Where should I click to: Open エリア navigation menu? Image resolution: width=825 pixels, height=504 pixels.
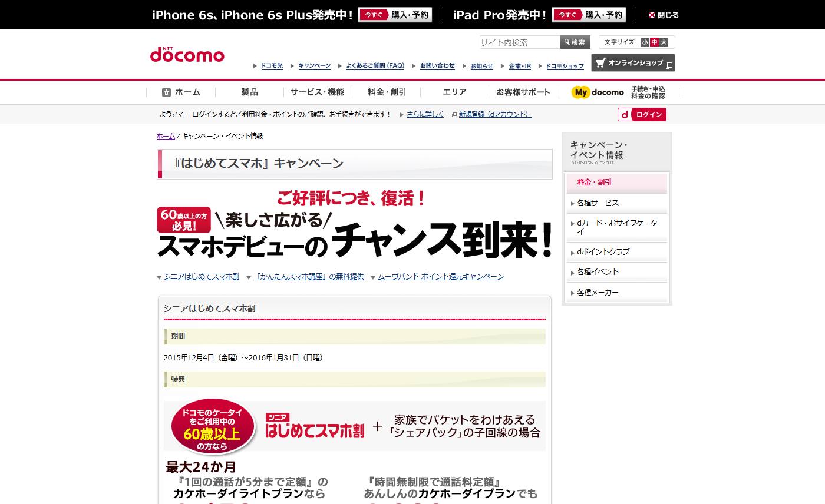[x=454, y=92]
